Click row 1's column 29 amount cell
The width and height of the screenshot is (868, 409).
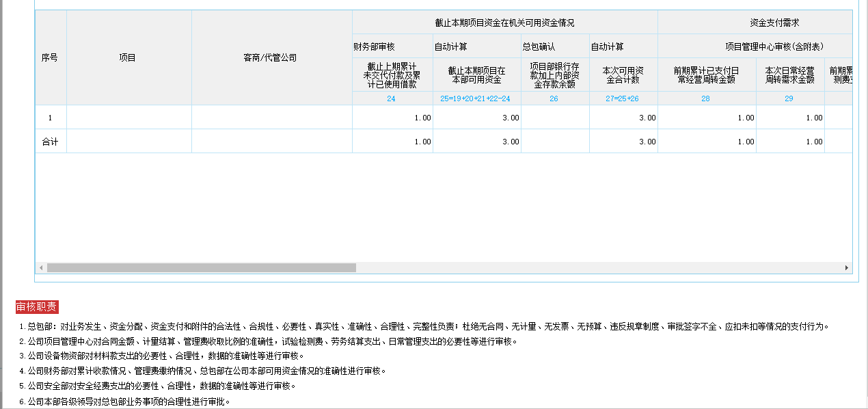(789, 118)
